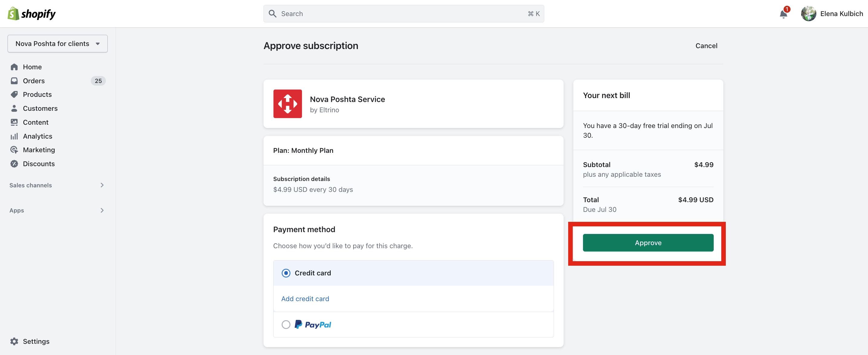Click the Home house icon
The image size is (868, 355).
(14, 67)
